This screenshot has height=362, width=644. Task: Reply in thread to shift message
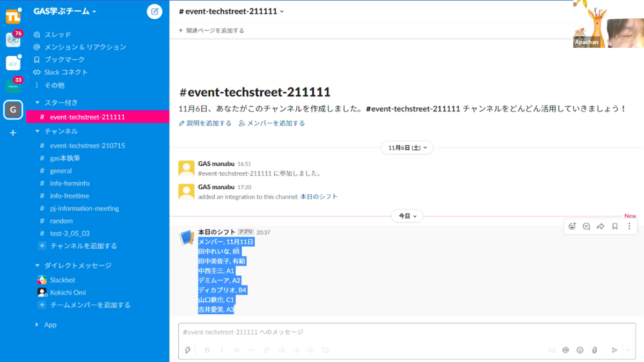[586, 226]
